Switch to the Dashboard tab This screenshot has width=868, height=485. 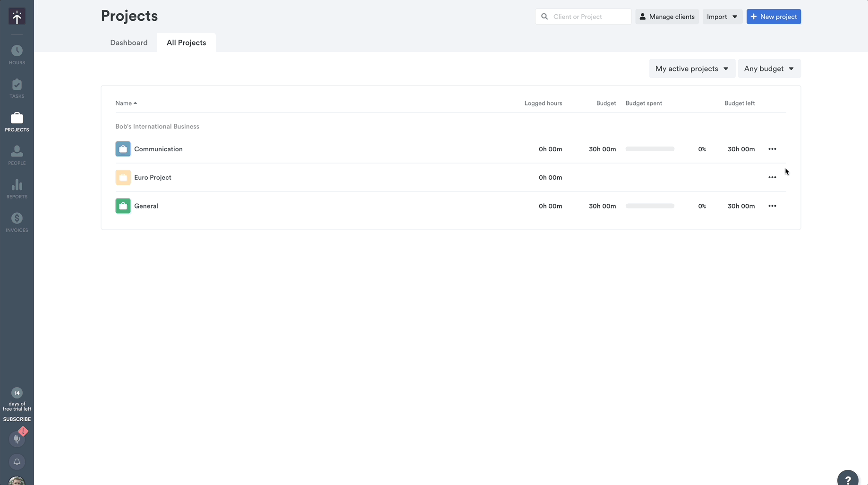128,42
